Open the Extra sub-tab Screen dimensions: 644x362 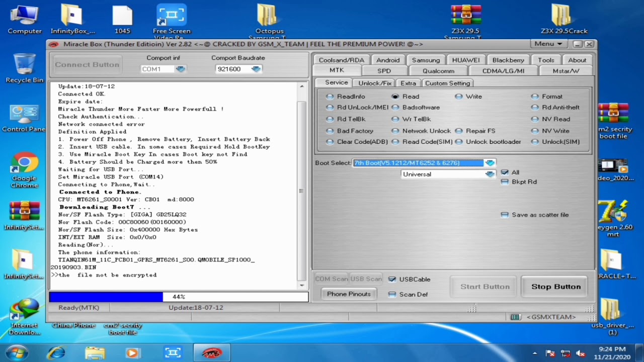point(408,83)
